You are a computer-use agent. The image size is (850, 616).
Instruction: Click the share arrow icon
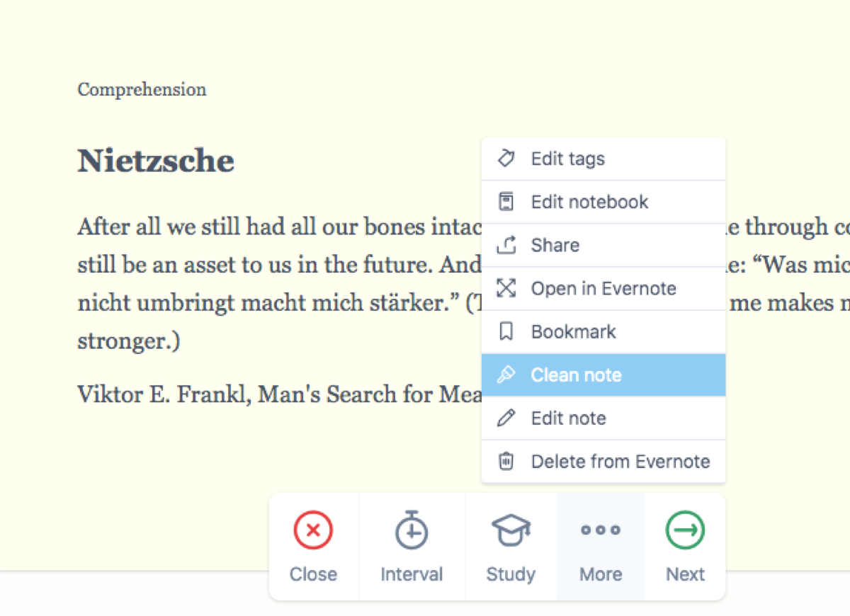pyautogui.click(x=506, y=245)
